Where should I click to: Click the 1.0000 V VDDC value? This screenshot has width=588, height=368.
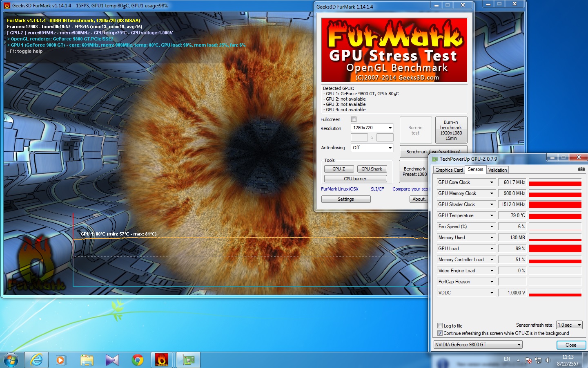512,293
